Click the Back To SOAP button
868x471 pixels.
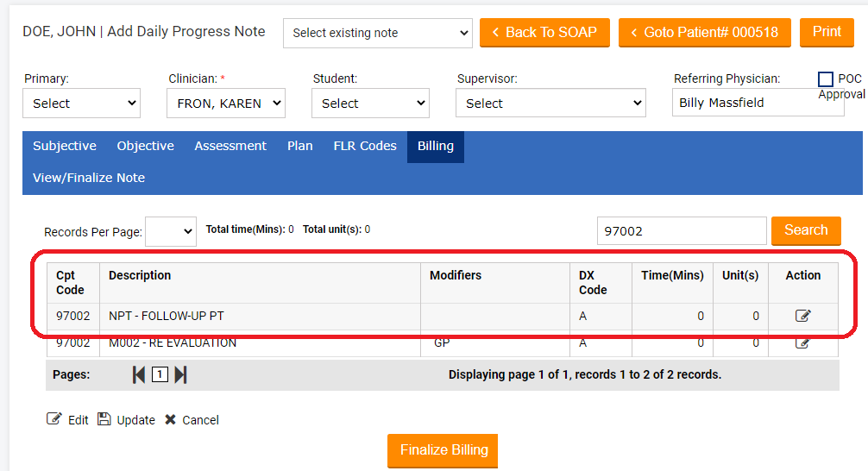click(x=544, y=33)
